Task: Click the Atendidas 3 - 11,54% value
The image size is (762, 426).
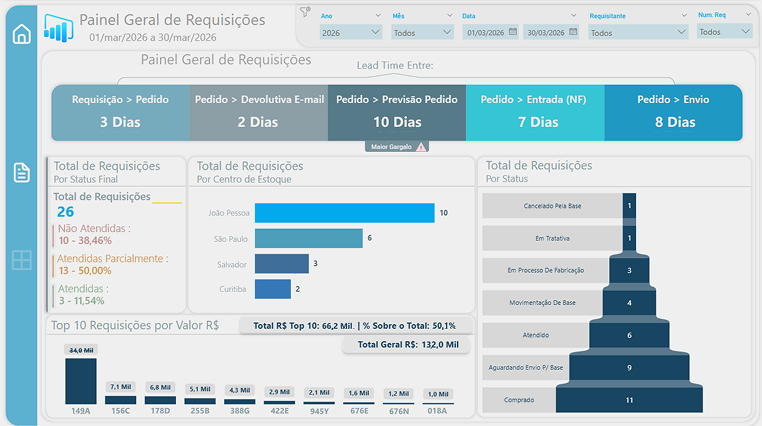Action: 82,301
